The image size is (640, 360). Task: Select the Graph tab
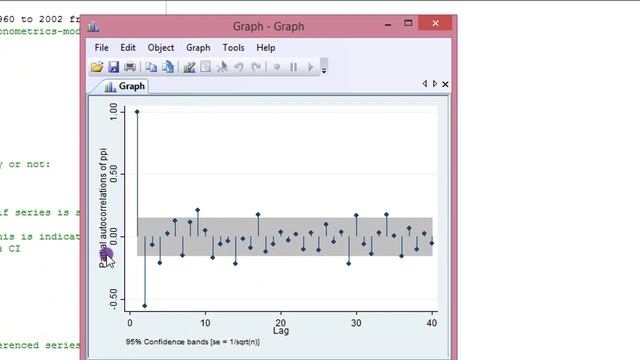[124, 87]
